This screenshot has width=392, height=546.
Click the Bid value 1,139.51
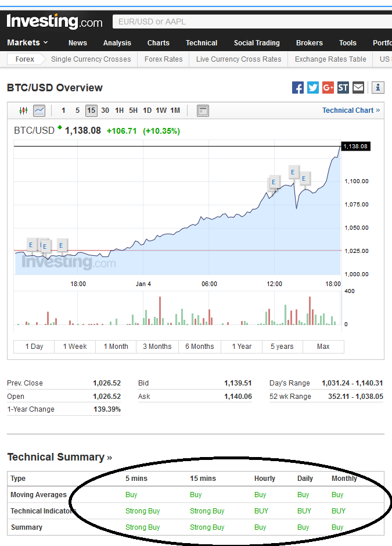tap(238, 383)
